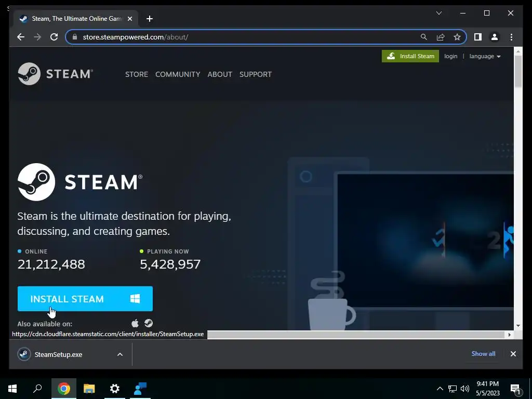
Task: Click the Steam logo in the header
Action: [55, 74]
